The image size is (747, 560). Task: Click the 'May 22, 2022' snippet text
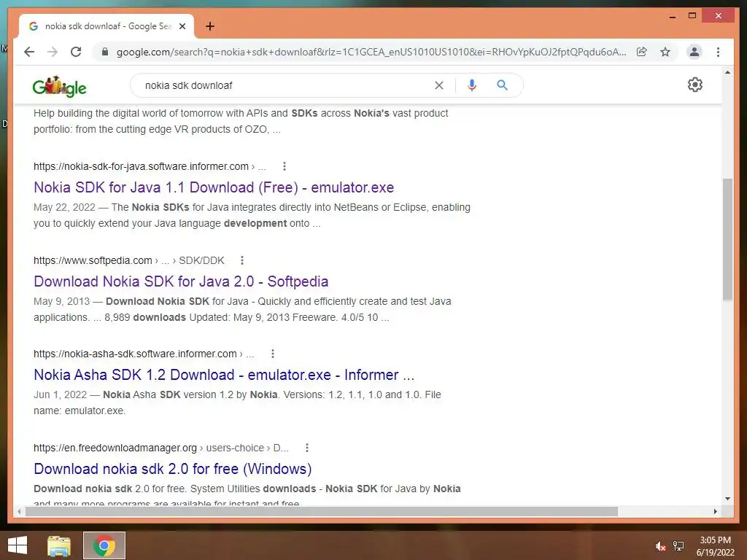[x=64, y=207]
